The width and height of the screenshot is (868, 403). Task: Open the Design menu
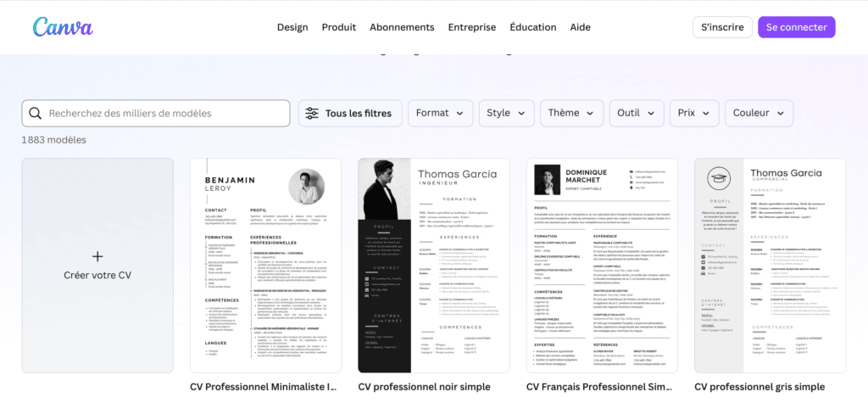292,27
